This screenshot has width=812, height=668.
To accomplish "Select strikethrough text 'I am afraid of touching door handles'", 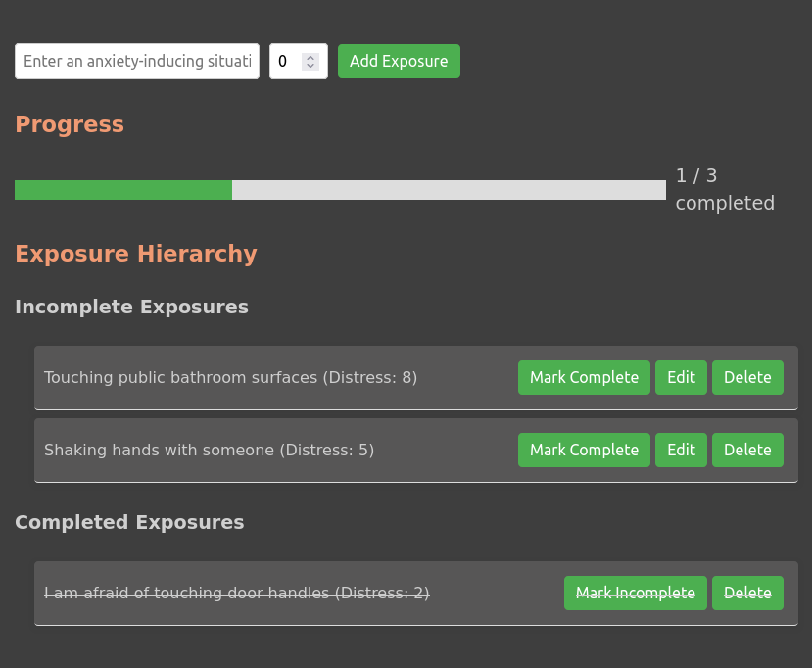I will point(187,593).
